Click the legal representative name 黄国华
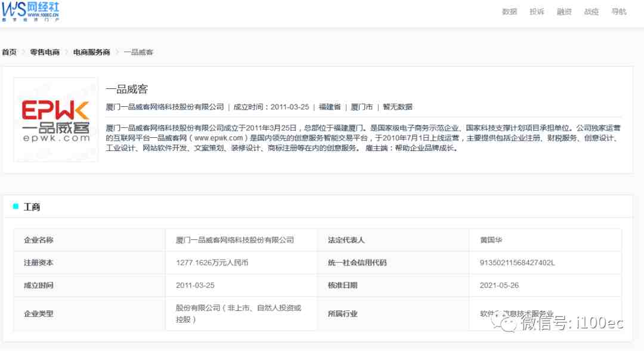 (x=491, y=240)
